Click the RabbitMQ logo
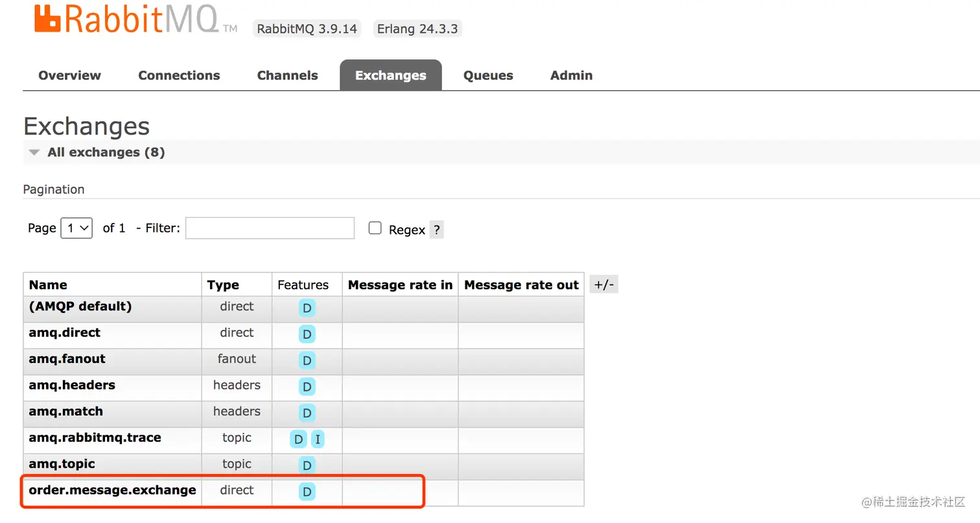Image resolution: width=980 pixels, height=523 pixels. pyautogui.click(x=136, y=19)
